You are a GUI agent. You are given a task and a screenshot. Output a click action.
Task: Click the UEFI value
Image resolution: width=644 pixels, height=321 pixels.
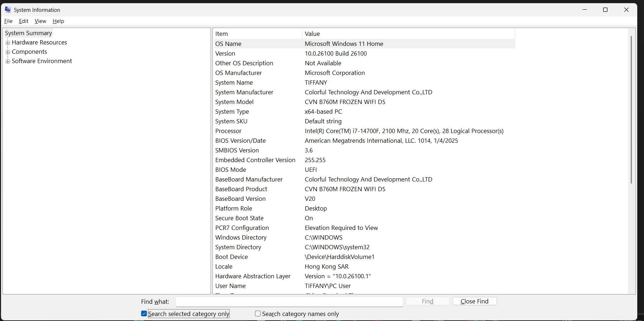click(311, 170)
